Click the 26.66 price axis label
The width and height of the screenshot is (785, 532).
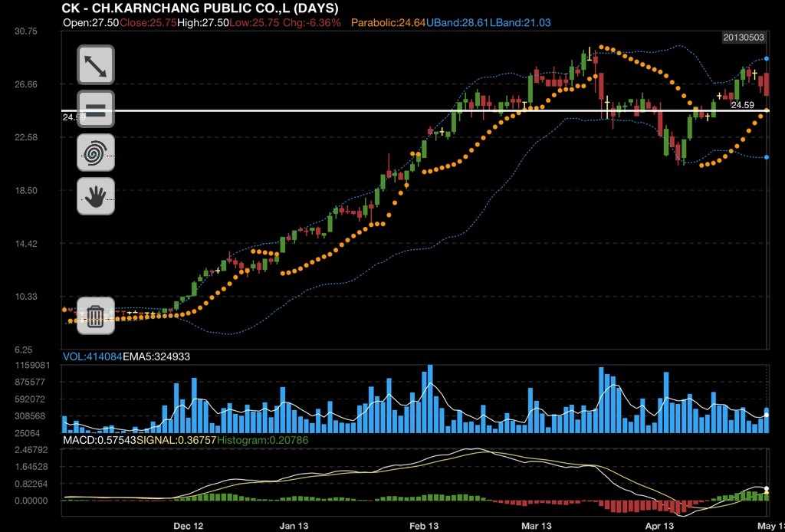click(26, 84)
